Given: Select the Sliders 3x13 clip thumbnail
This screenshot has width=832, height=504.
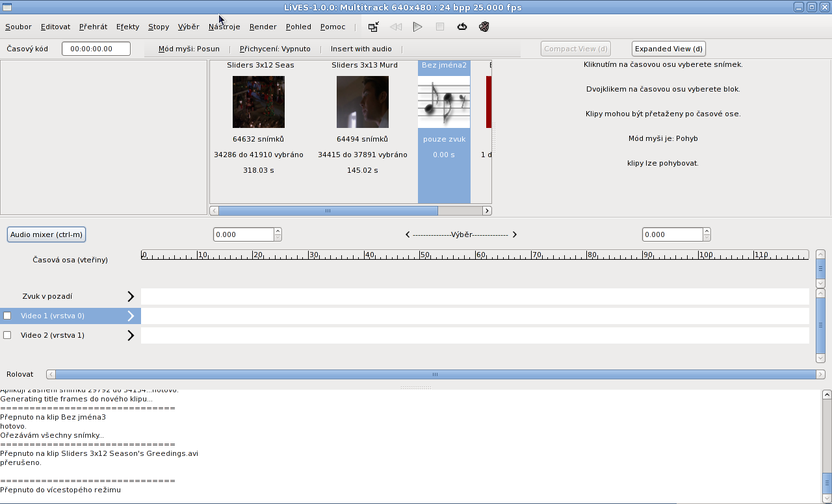Looking at the screenshot, I should [x=362, y=102].
